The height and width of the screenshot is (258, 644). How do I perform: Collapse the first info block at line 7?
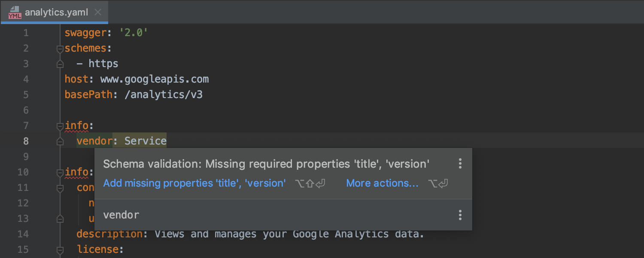coord(60,126)
